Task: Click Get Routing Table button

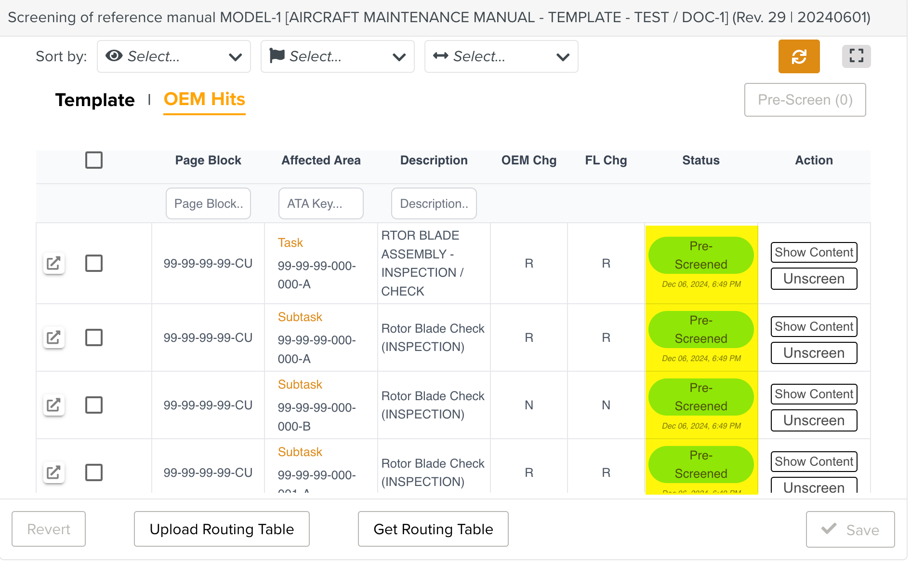Action: (433, 529)
